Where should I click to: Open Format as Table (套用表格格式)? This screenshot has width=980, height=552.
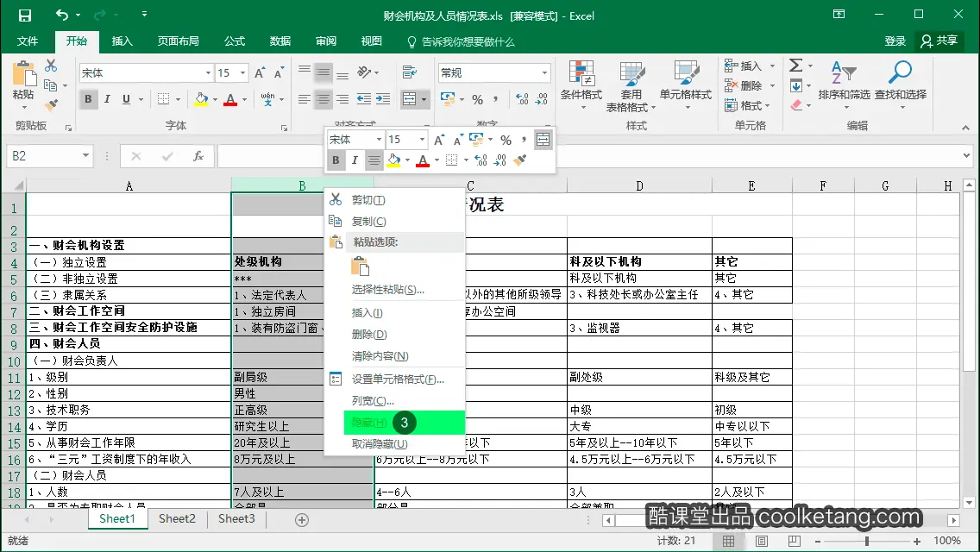pyautogui.click(x=631, y=87)
